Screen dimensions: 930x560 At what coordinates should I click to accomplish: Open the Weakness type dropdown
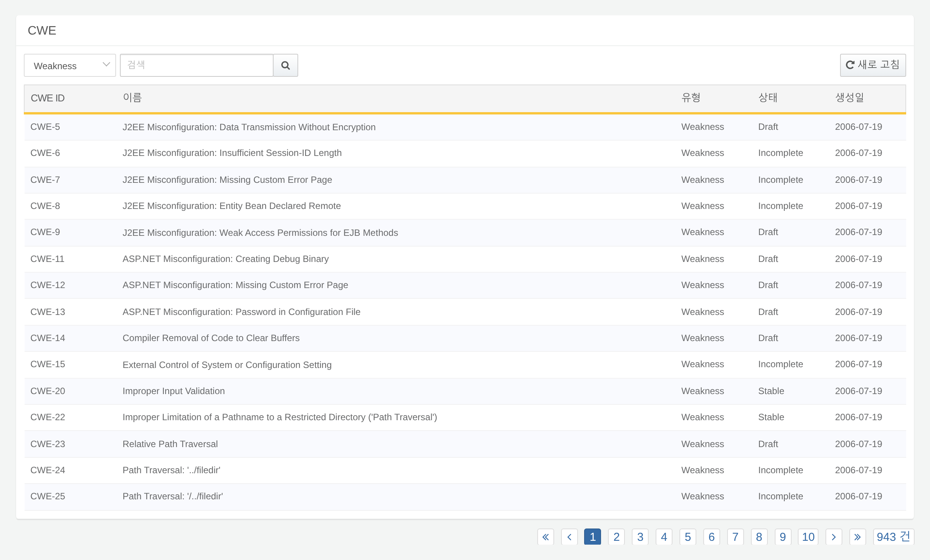[x=70, y=65]
